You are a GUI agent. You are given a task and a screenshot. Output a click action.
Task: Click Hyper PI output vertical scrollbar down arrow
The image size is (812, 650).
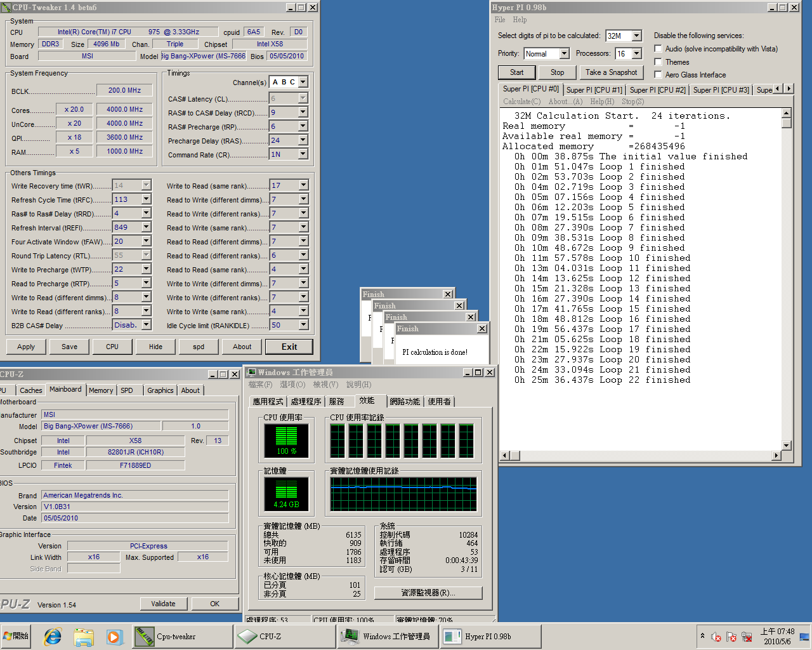(x=787, y=446)
